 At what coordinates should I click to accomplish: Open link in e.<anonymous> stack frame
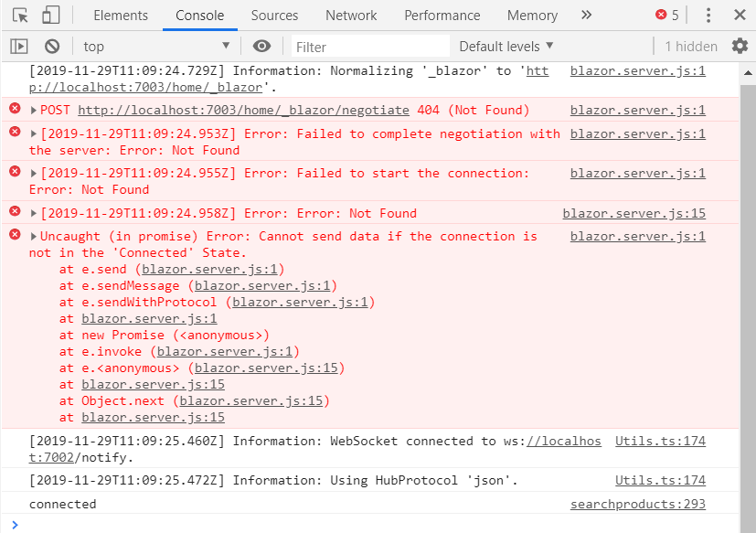(266, 368)
